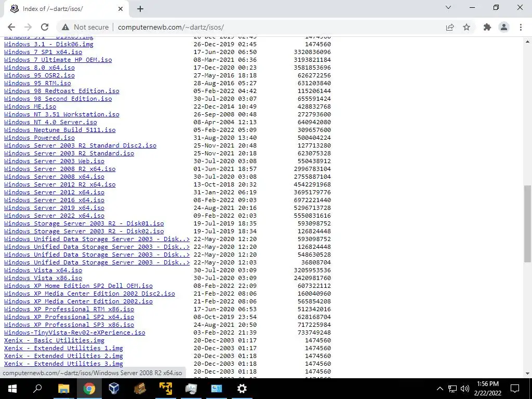Open Windows Storage Server 2003 R2 - Disk01.iso
The height and width of the screenshot is (399, 532).
tap(84, 223)
